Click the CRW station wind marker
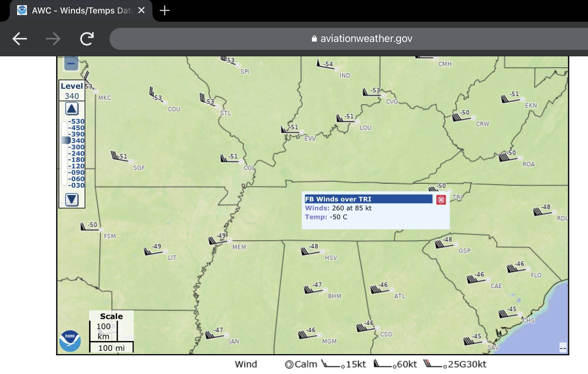The width and height of the screenshot is (588, 374). [x=473, y=118]
